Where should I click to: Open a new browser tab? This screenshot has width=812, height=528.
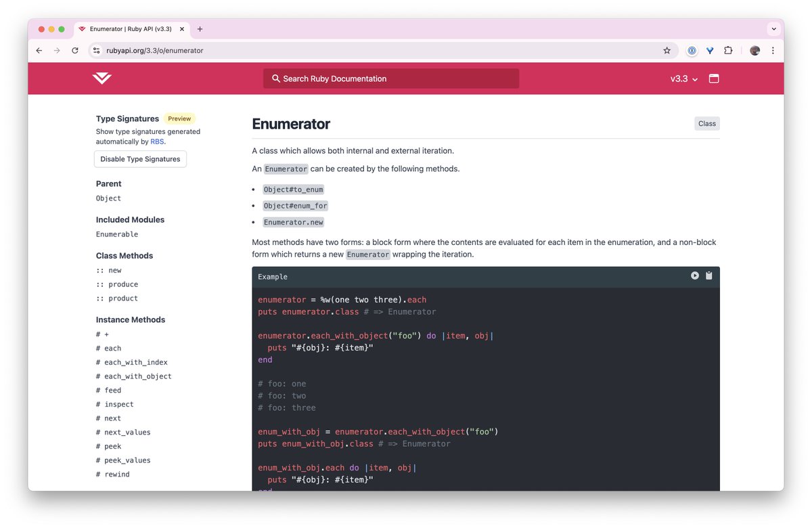pos(200,29)
